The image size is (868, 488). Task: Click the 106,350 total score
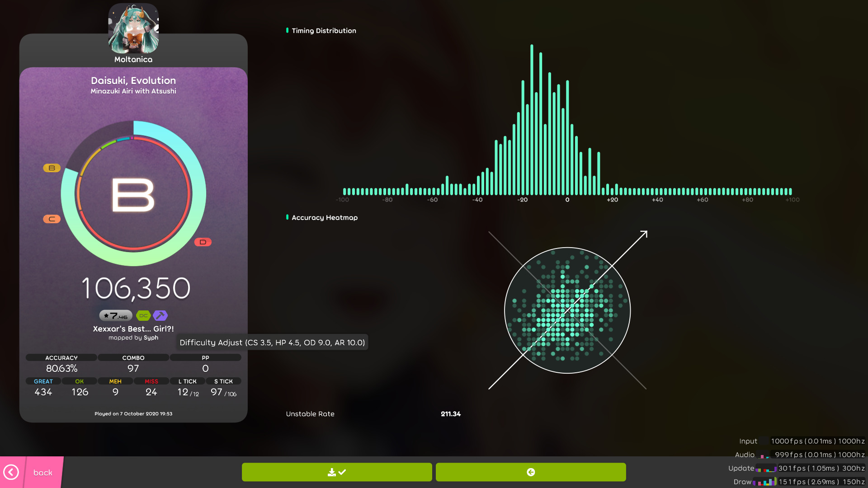point(136,288)
